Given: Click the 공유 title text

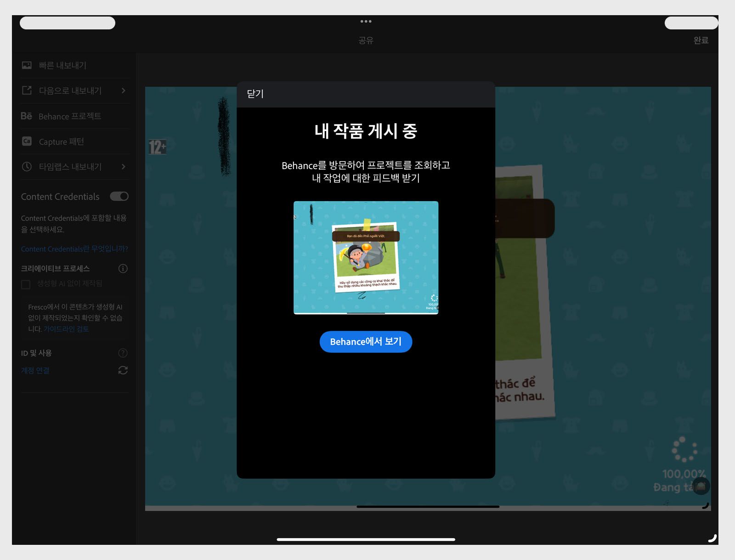Looking at the screenshot, I should [x=366, y=40].
